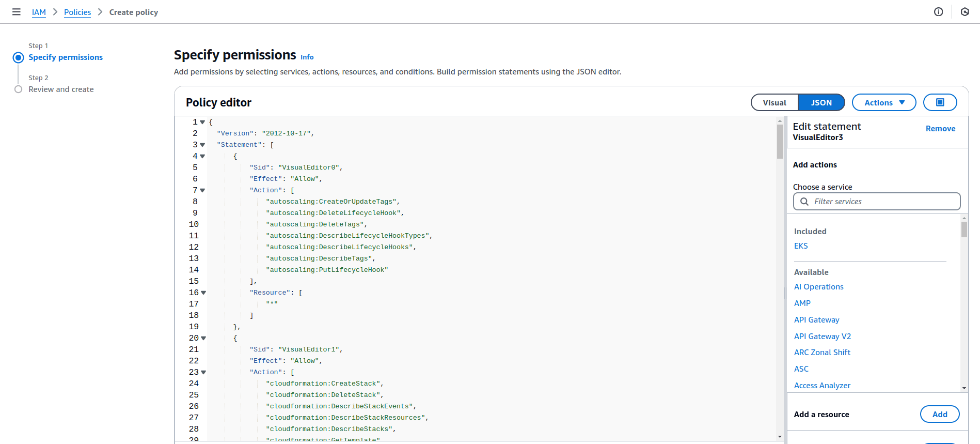Choose ASC service
The image size is (980, 444).
pyautogui.click(x=801, y=369)
